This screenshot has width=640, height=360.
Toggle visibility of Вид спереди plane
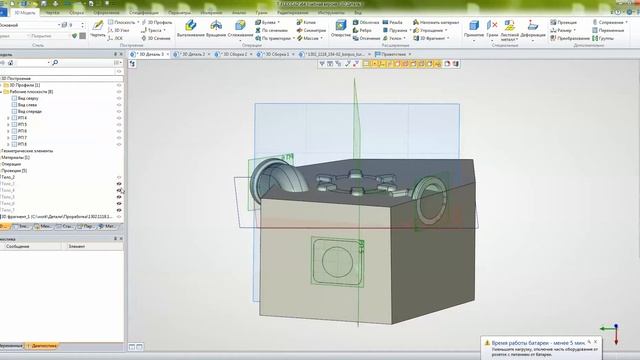click(119, 111)
